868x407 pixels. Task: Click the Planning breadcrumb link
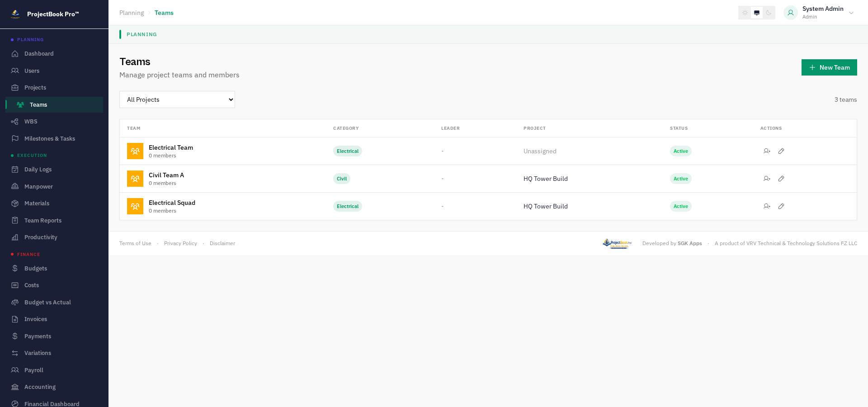tap(132, 13)
